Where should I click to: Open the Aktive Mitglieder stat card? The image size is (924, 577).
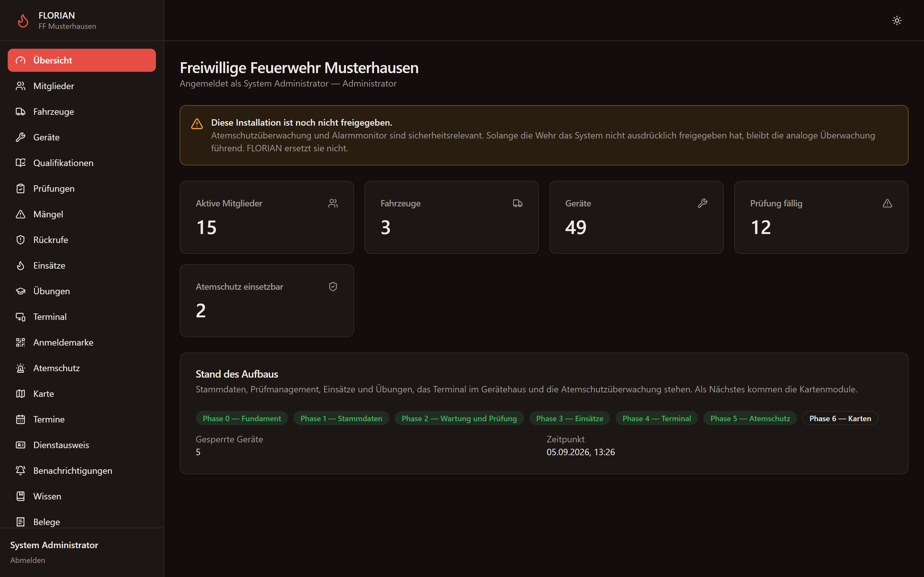267,217
